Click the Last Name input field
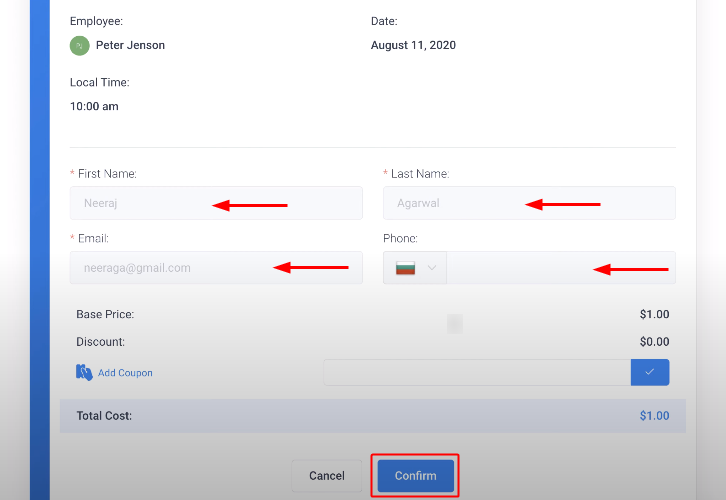This screenshot has width=726, height=500. click(x=529, y=203)
